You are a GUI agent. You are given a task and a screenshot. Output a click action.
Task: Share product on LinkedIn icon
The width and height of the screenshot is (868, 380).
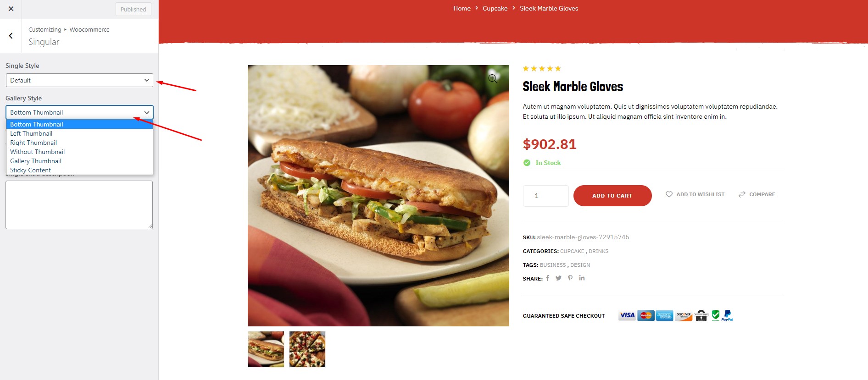(582, 278)
